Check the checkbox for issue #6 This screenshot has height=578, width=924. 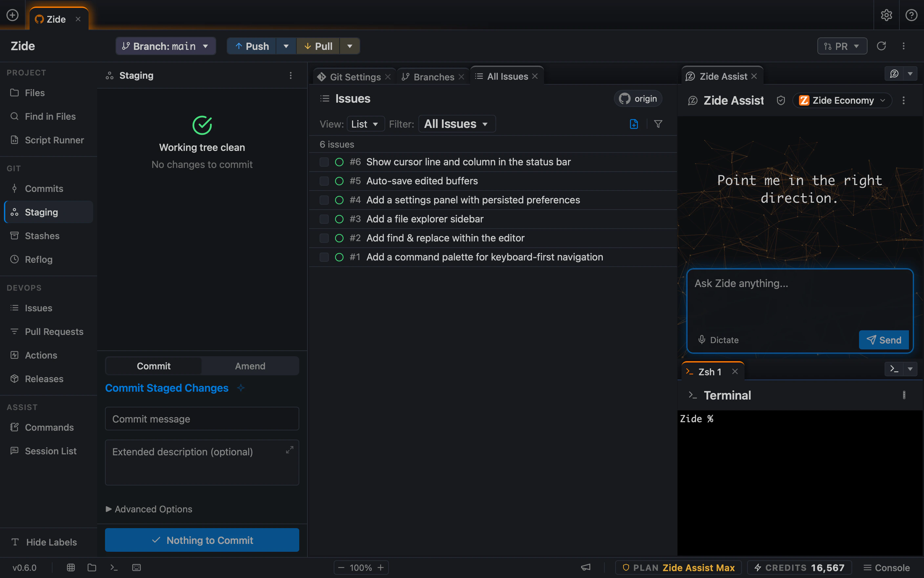tap(324, 162)
